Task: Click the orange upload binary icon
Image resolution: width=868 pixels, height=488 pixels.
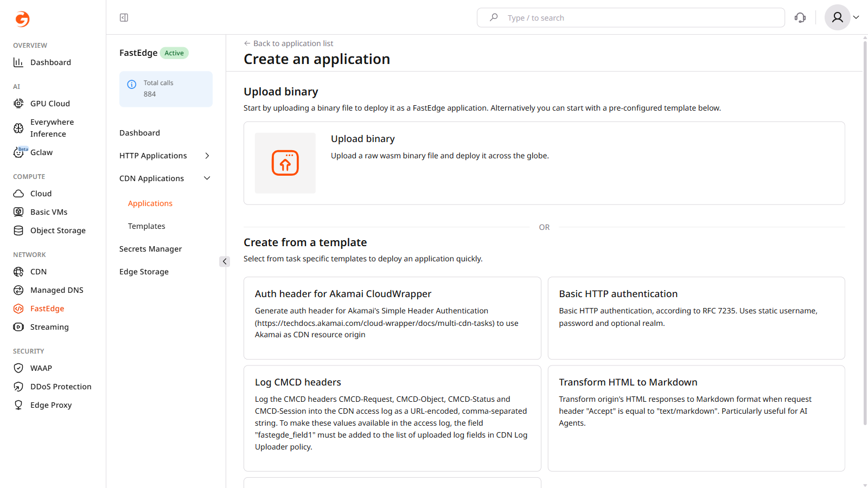Action: point(285,163)
